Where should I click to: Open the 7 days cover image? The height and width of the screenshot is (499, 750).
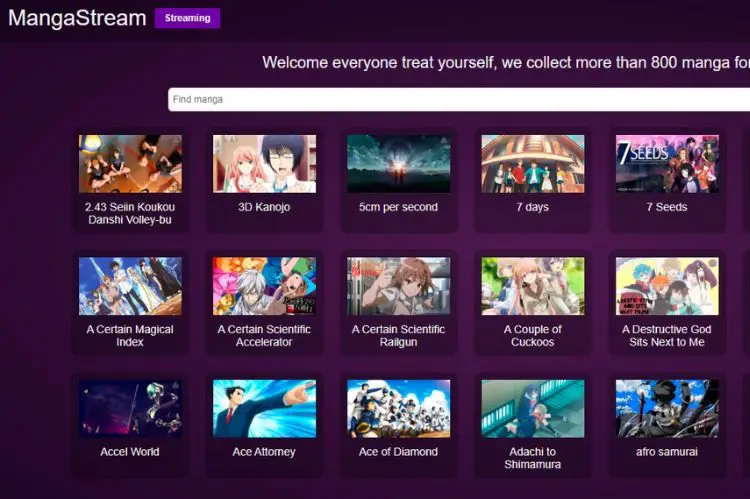(x=533, y=164)
